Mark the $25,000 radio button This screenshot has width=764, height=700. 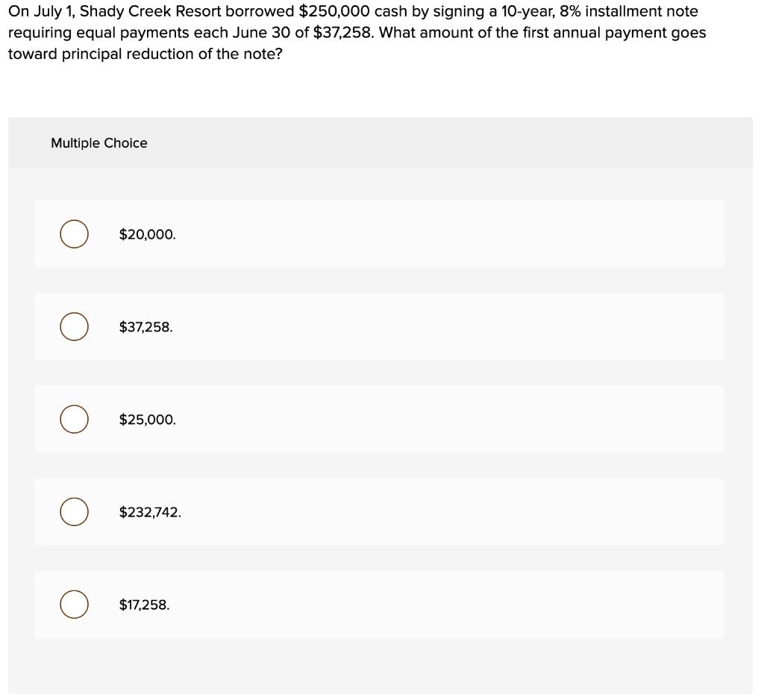tap(74, 419)
